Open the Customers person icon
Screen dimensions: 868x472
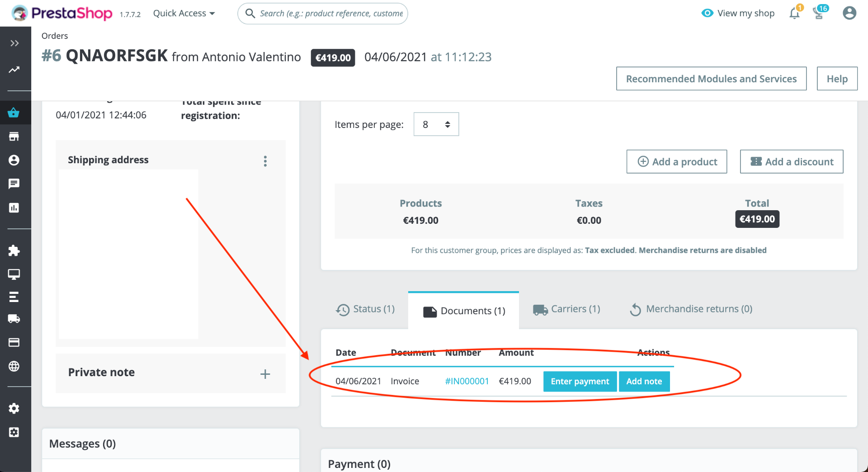(14, 160)
